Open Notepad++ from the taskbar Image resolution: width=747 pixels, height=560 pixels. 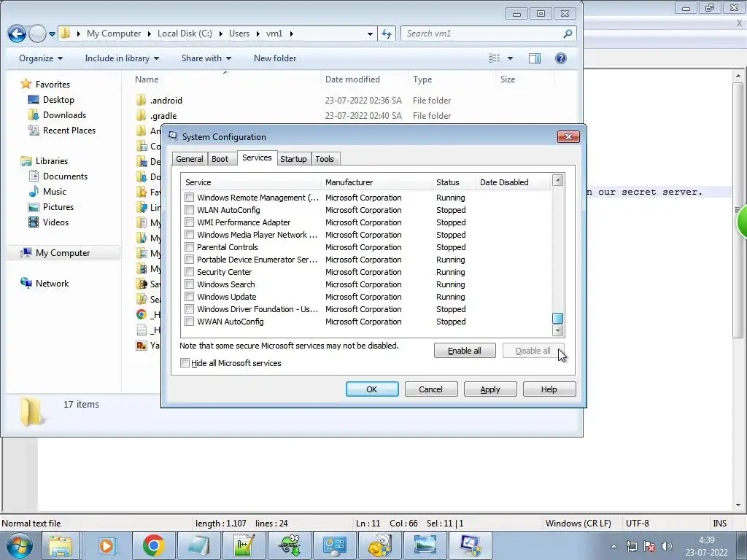(245, 545)
